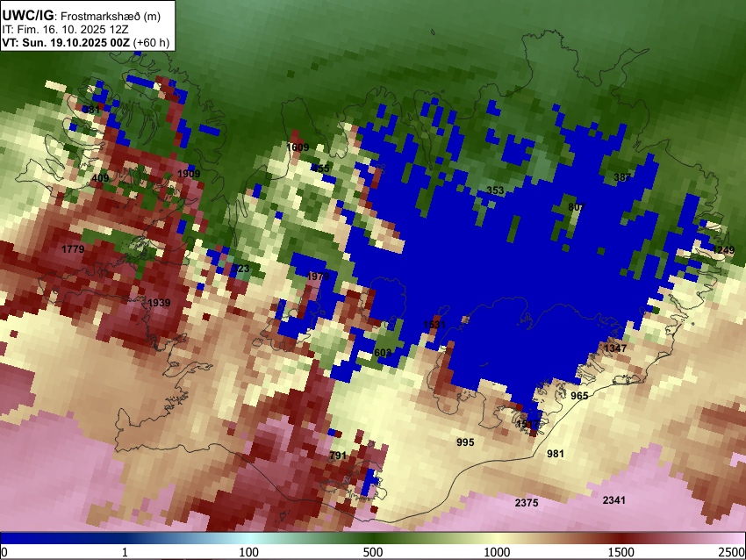
Task: Click the colorbar tick label '500'
Action: pos(372,552)
